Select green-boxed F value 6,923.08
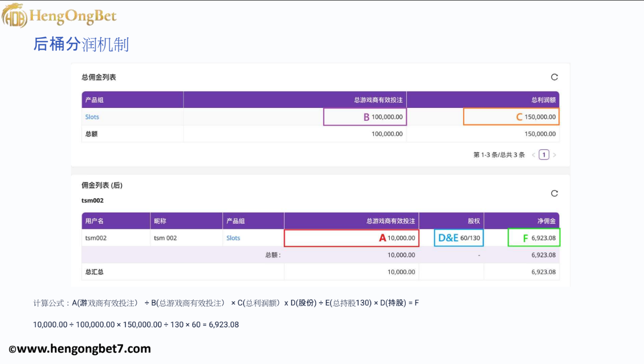This screenshot has width=644, height=364. click(x=534, y=238)
